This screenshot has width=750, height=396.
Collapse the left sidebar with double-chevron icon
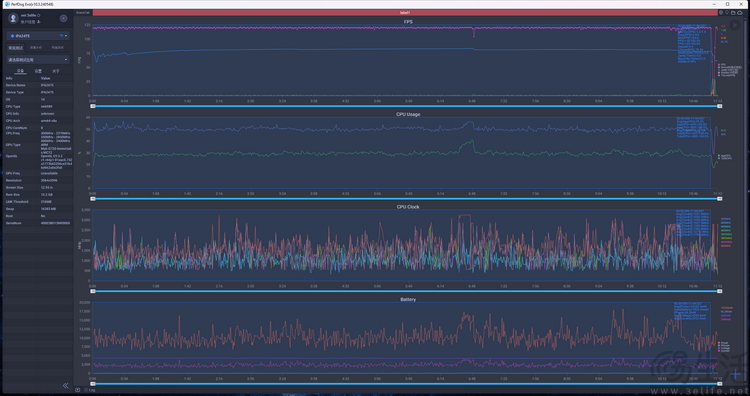pyautogui.click(x=66, y=385)
